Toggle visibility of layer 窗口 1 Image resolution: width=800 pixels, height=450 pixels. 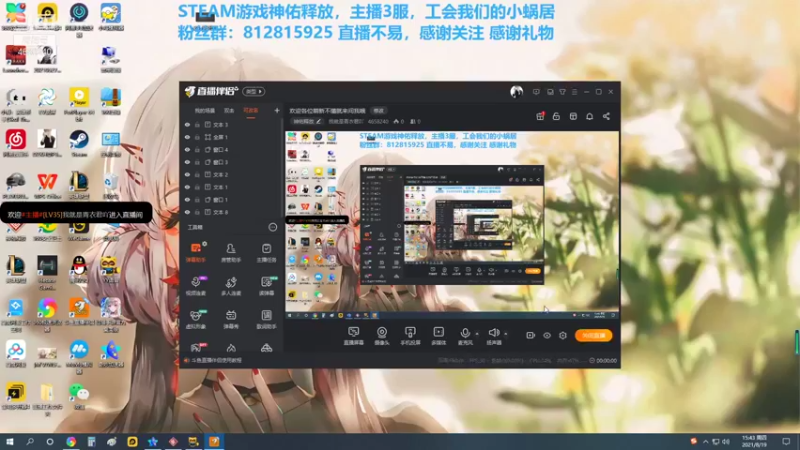187,199
